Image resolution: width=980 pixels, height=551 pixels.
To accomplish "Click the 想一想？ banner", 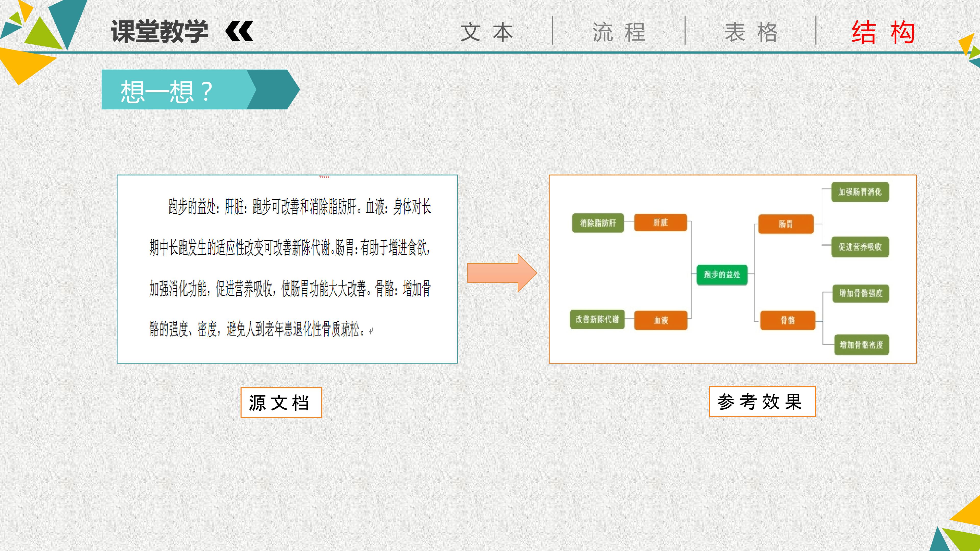I will click(x=201, y=90).
